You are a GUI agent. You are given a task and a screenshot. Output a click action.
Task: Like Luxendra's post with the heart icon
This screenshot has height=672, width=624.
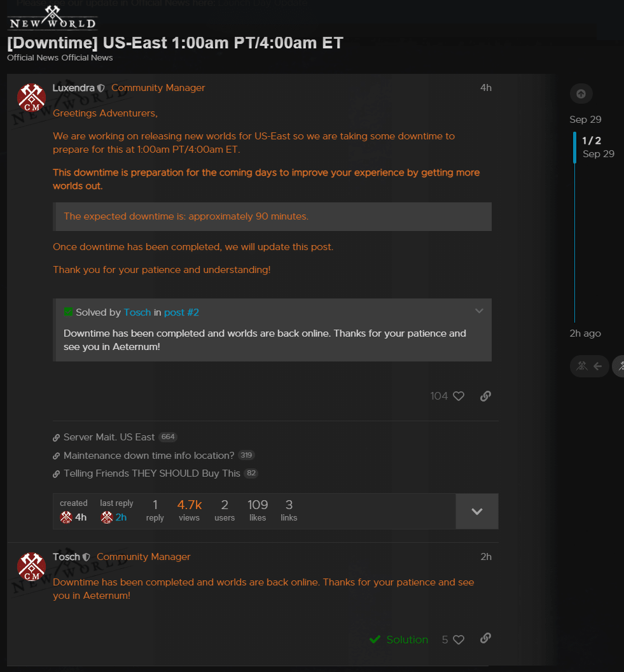(x=459, y=396)
